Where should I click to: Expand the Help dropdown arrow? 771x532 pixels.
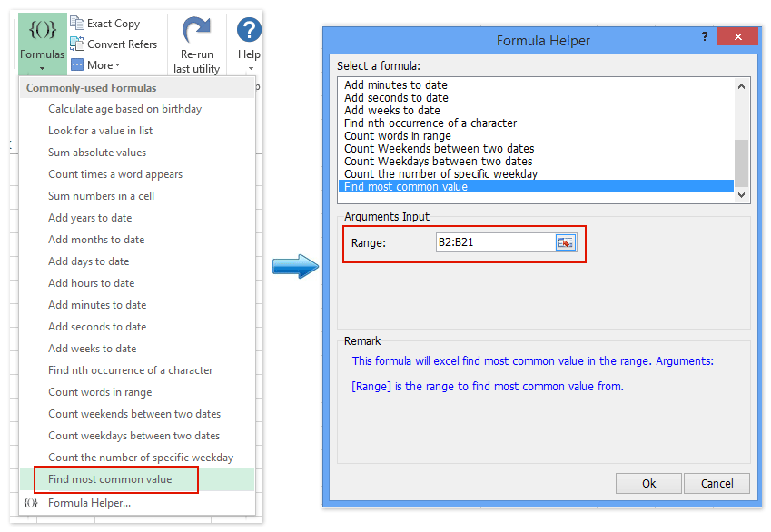251,69
